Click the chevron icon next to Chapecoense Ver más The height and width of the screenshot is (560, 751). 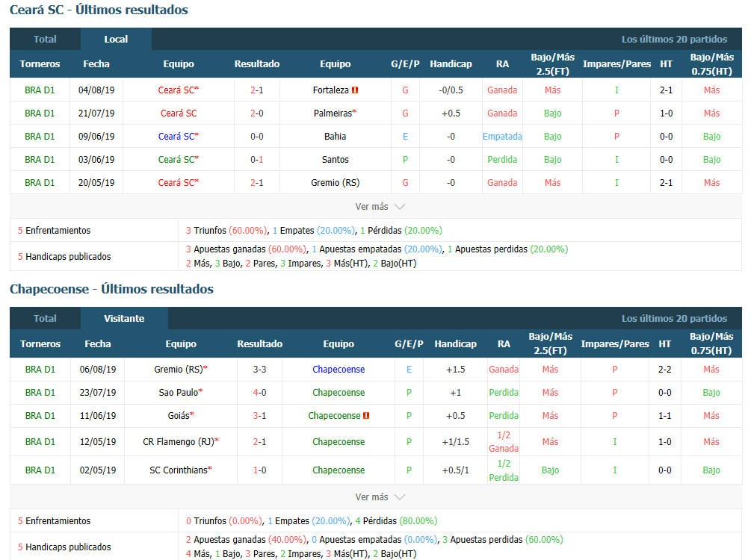coord(400,497)
